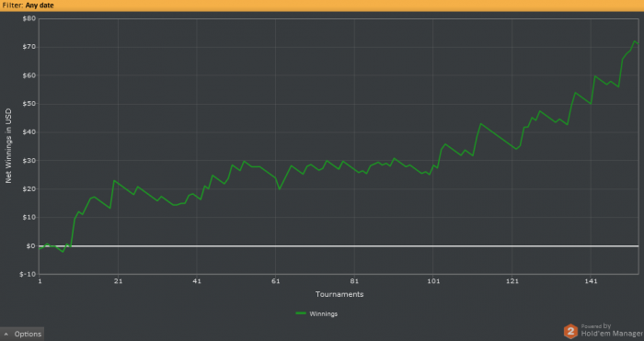
Task: Click the green Winnings legend swatch
Action: pyautogui.click(x=301, y=313)
